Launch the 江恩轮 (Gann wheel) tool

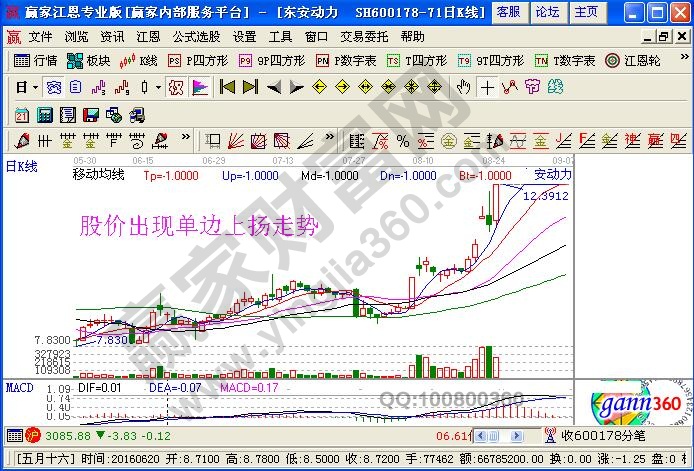633,61
